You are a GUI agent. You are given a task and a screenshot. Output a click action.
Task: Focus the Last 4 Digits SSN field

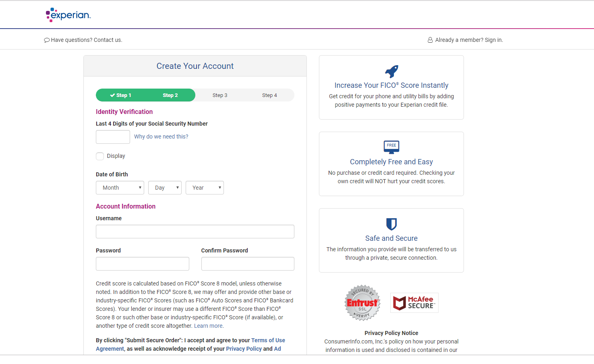[x=113, y=137]
